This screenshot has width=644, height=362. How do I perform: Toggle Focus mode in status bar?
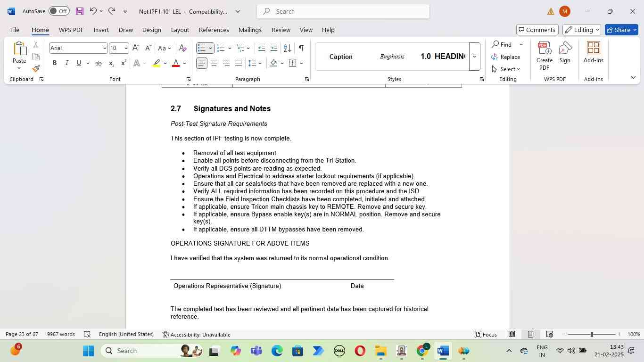pyautogui.click(x=486, y=334)
